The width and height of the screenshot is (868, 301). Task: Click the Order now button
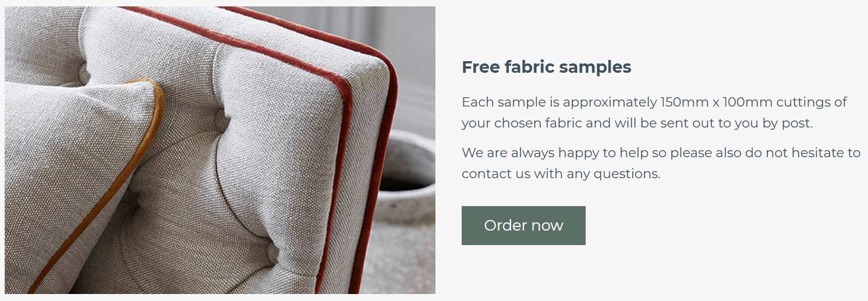tap(523, 225)
